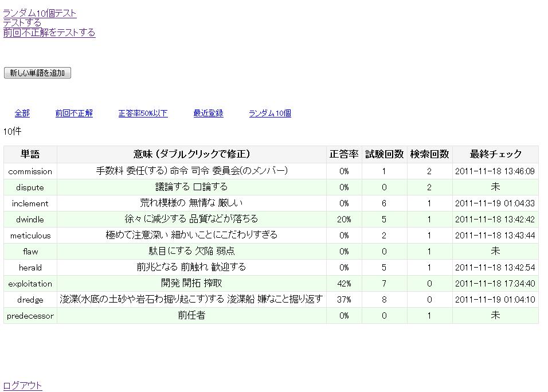Click the ログアウト link
The height and width of the screenshot is (392, 548).
(23, 386)
